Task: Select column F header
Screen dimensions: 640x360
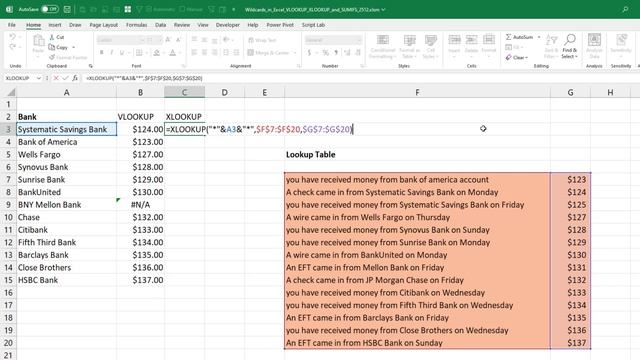Action: coord(417,93)
